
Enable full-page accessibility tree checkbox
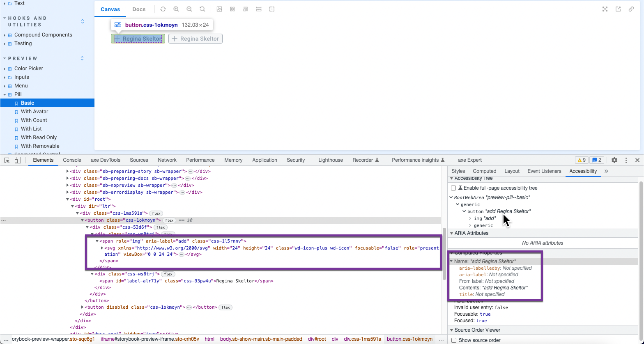point(453,188)
